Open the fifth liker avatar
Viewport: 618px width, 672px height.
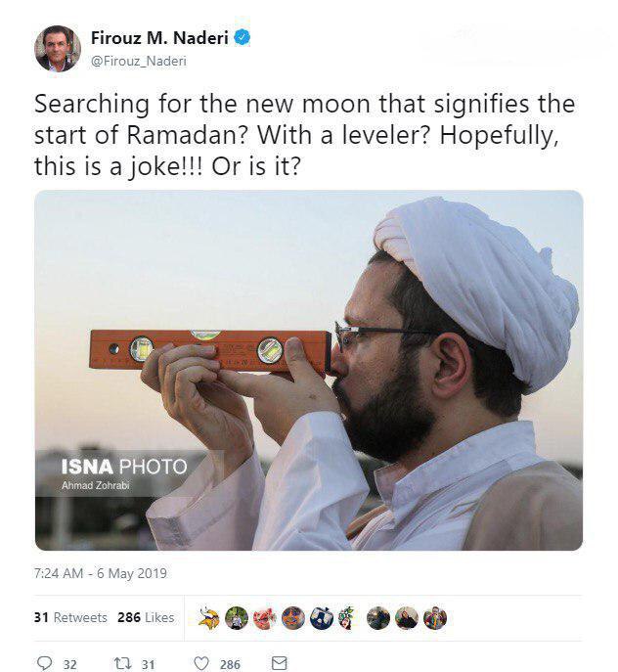322,618
